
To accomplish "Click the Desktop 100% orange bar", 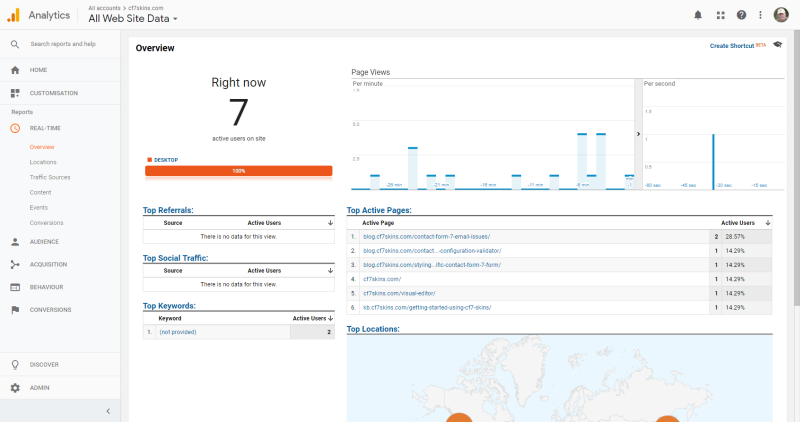I will [x=239, y=171].
